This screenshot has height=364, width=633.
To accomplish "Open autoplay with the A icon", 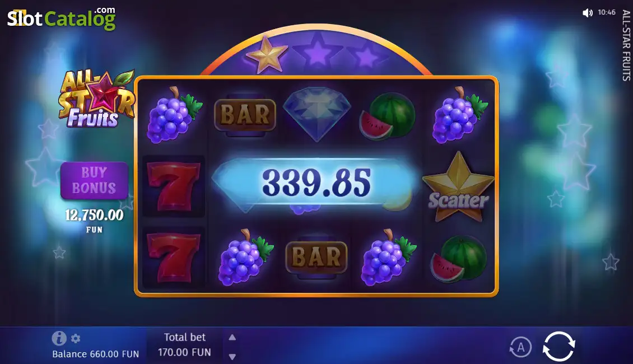I will 521,347.
